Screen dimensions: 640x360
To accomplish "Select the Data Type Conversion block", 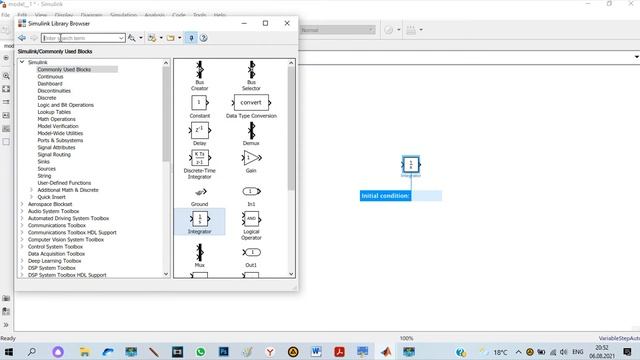I will tap(251, 107).
